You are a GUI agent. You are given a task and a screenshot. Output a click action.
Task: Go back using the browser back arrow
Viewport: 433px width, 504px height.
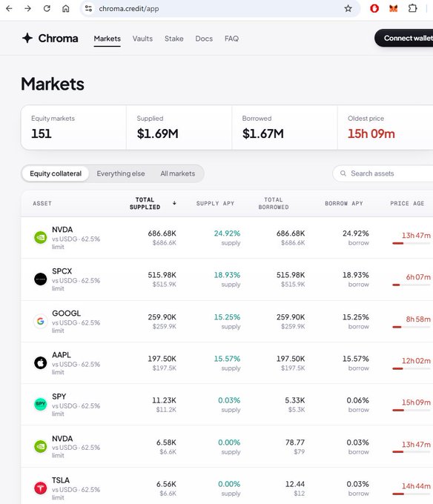[9, 9]
